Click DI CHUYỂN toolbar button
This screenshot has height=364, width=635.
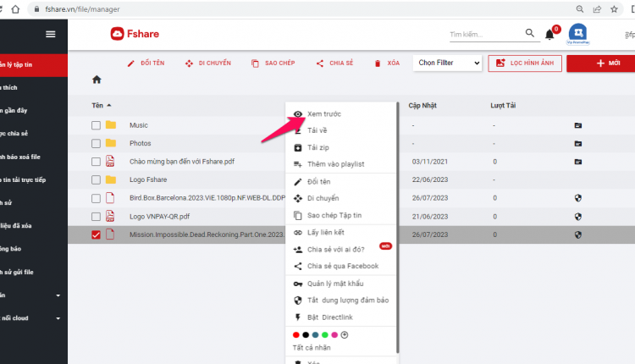click(207, 63)
